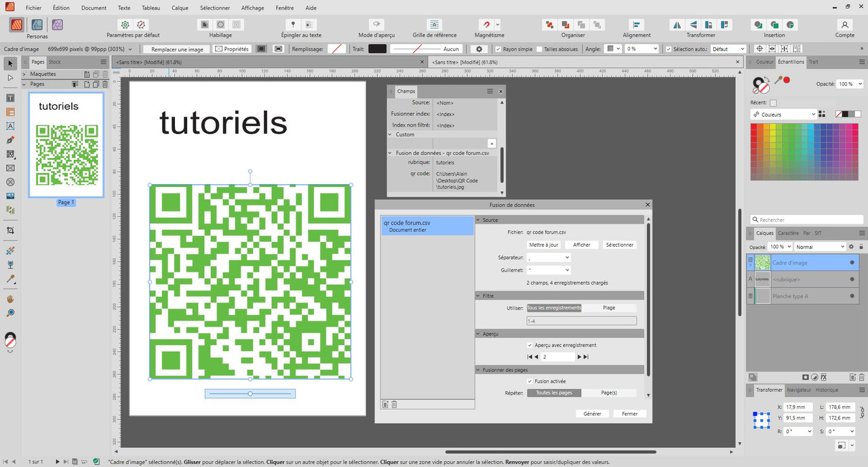
Task: Click the image scale slider below QR code
Action: click(250, 393)
